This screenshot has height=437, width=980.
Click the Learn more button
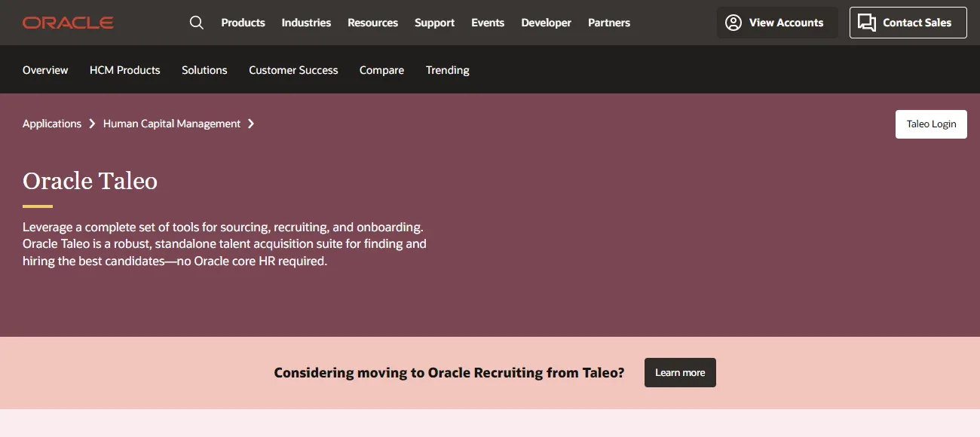pos(680,373)
